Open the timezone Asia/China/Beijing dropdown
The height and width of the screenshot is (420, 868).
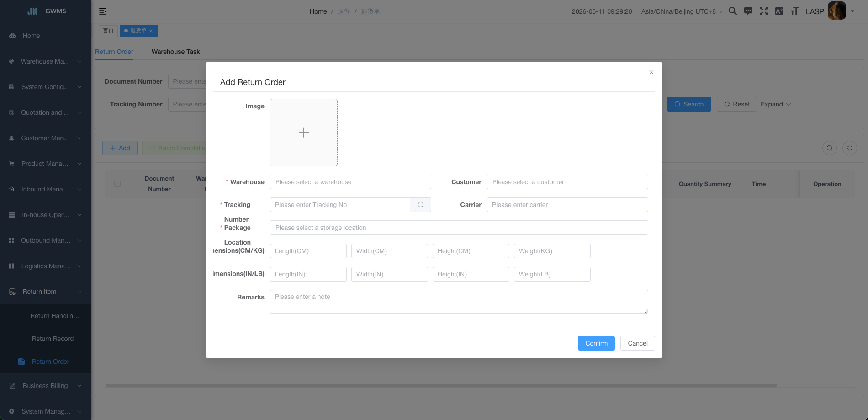[682, 11]
